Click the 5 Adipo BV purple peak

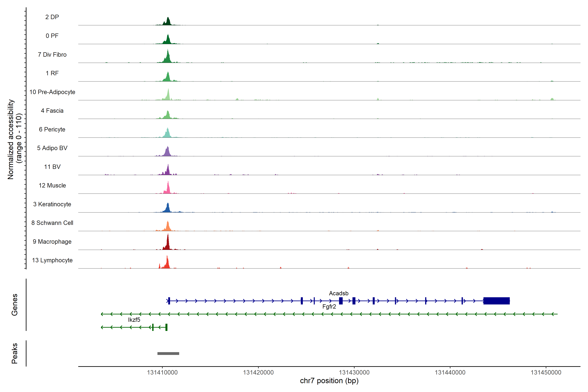coord(168,152)
